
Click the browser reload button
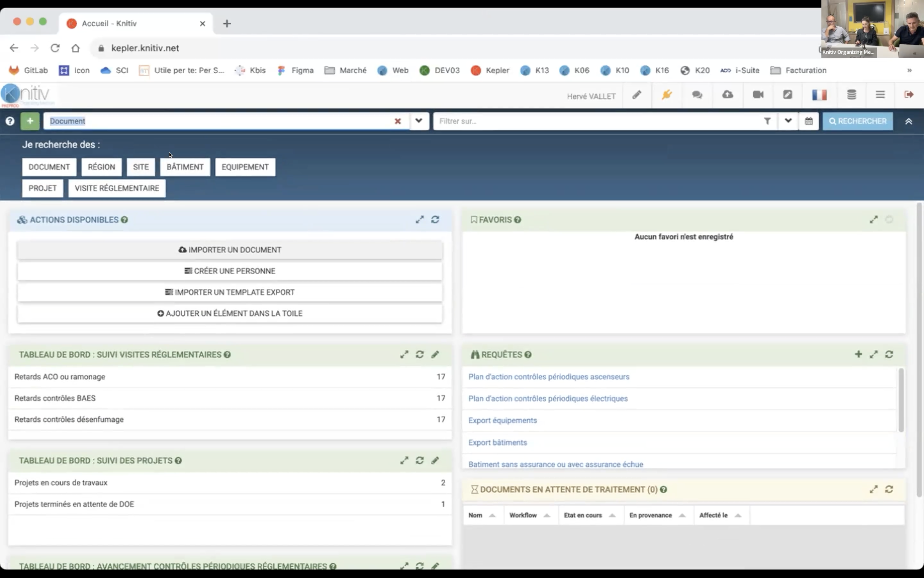pyautogui.click(x=55, y=48)
